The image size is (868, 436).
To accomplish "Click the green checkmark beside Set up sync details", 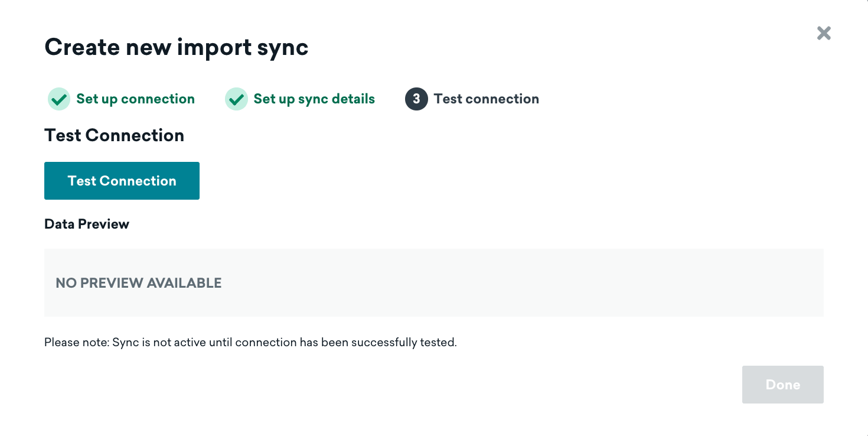I will tap(236, 99).
